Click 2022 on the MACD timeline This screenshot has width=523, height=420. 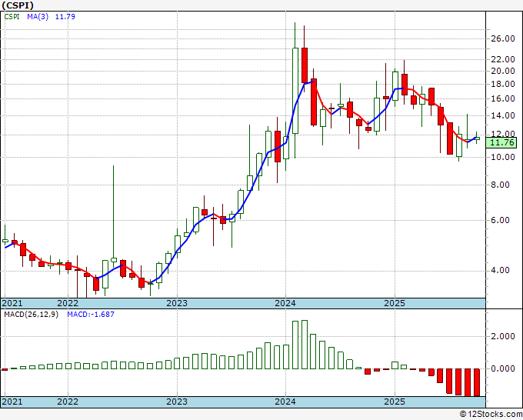pyautogui.click(x=68, y=402)
